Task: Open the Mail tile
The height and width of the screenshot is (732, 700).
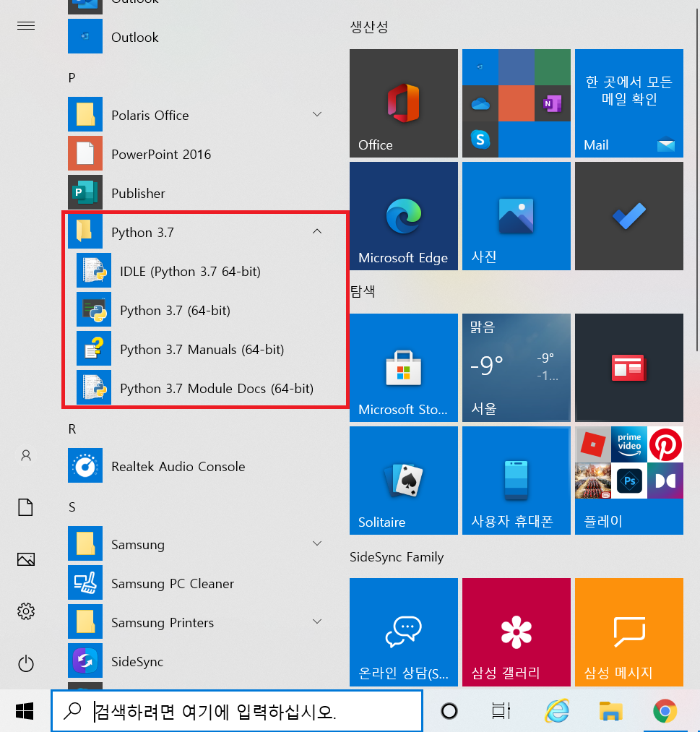Action: [x=629, y=103]
